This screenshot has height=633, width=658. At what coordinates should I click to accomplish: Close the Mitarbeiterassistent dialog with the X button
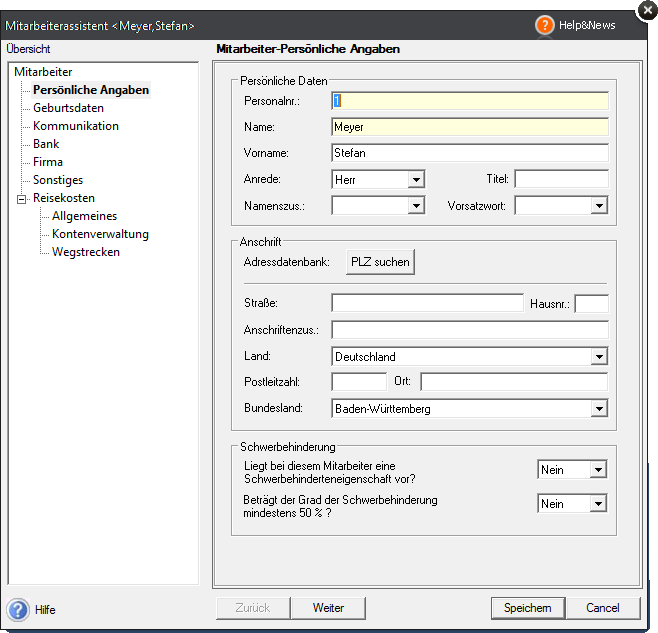(x=648, y=10)
